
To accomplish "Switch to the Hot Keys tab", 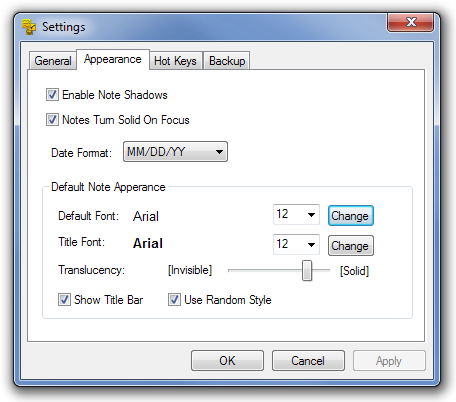I will tap(175, 61).
